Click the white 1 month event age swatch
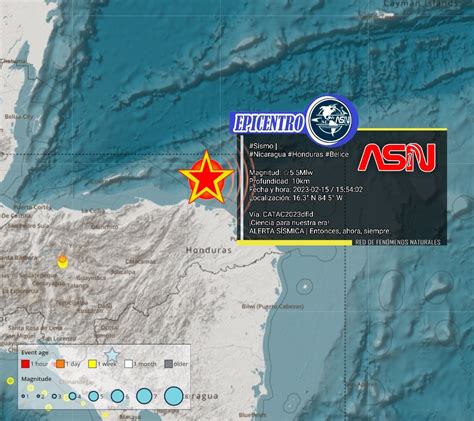 click(128, 364)
